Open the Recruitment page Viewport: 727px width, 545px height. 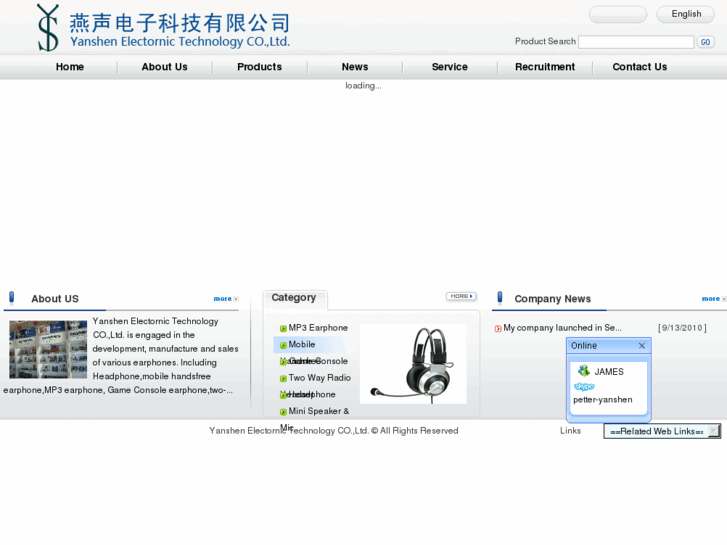pos(545,67)
